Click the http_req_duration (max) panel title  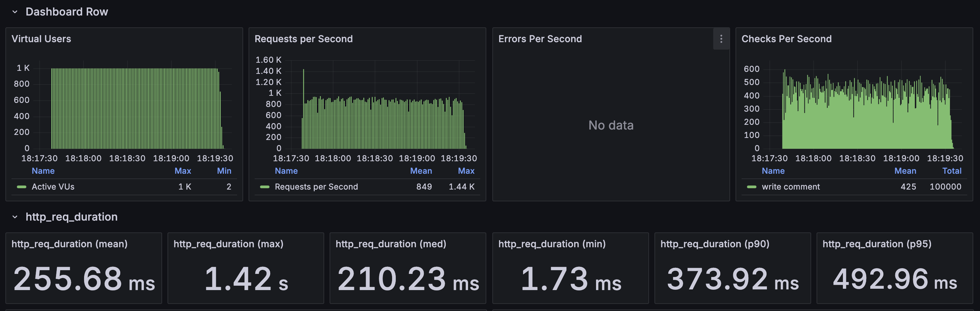point(228,244)
